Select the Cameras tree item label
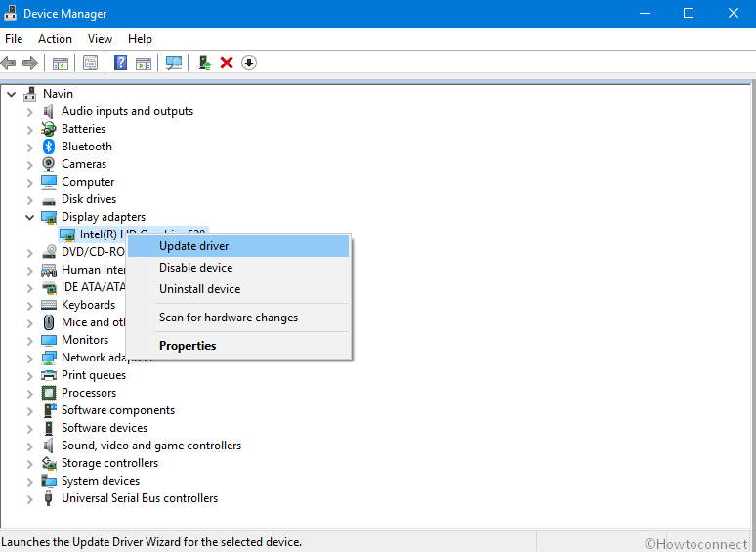The image size is (756, 552). 84,164
